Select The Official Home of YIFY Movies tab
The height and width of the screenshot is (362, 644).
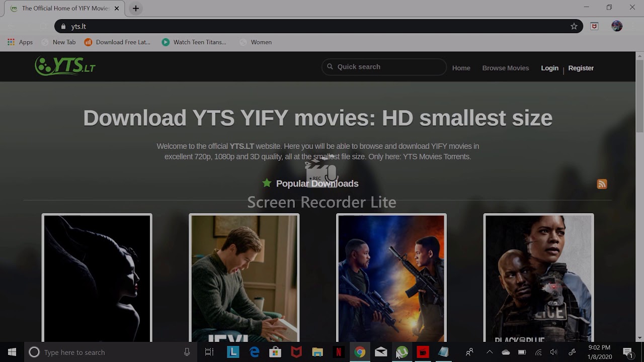pyautogui.click(x=65, y=9)
